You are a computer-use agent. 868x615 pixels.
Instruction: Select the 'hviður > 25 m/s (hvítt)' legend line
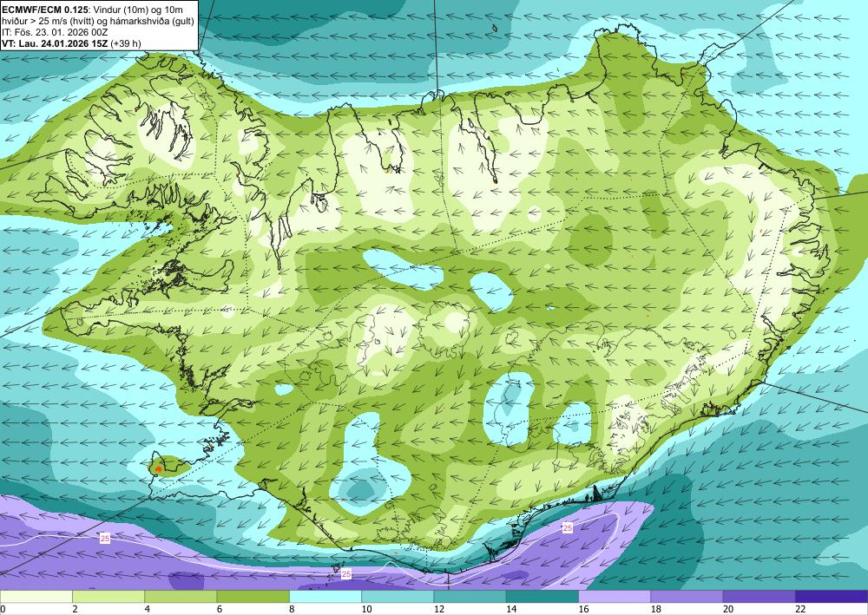point(99,21)
